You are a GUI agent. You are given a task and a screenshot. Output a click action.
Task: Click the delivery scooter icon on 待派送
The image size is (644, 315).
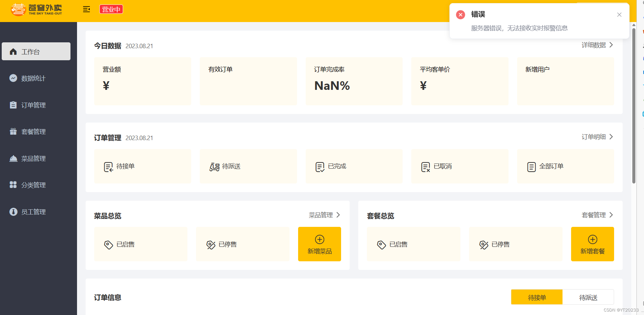[214, 167]
